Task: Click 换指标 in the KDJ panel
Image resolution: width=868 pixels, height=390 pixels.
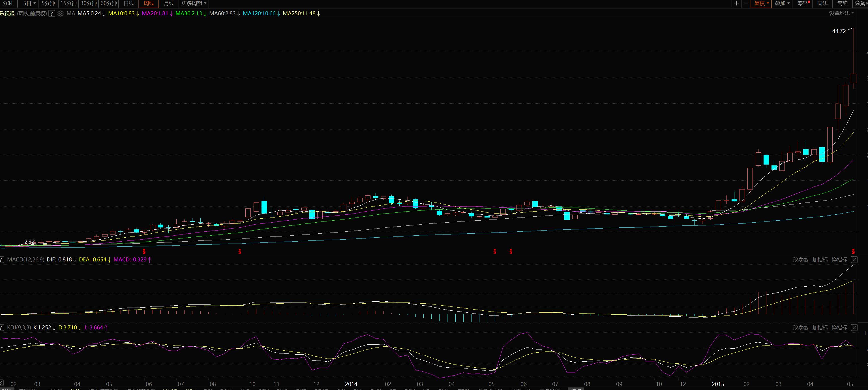Action: [x=839, y=328]
